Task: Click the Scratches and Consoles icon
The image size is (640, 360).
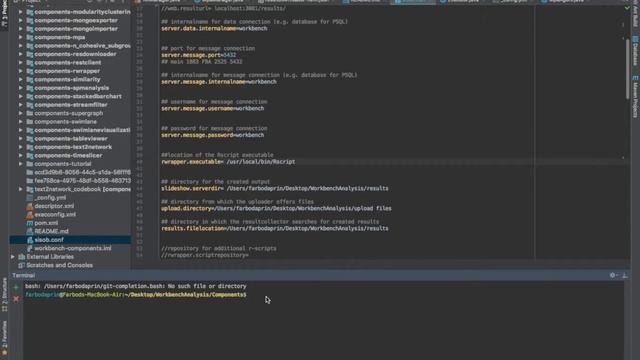Action: coord(22,265)
